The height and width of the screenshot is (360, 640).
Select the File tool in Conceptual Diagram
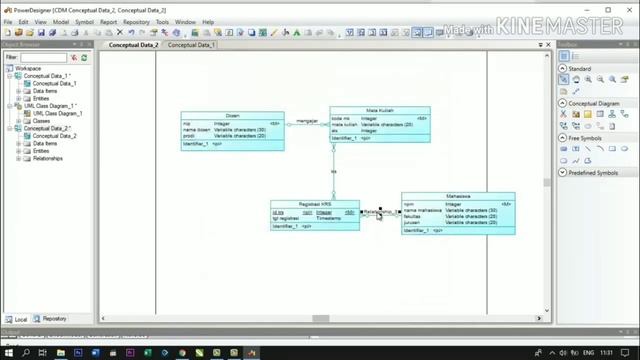click(612, 126)
